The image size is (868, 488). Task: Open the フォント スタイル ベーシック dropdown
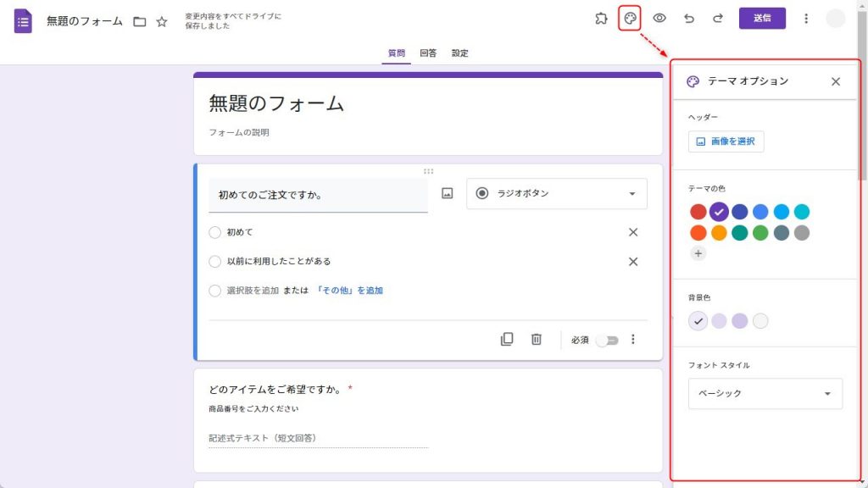pos(765,394)
